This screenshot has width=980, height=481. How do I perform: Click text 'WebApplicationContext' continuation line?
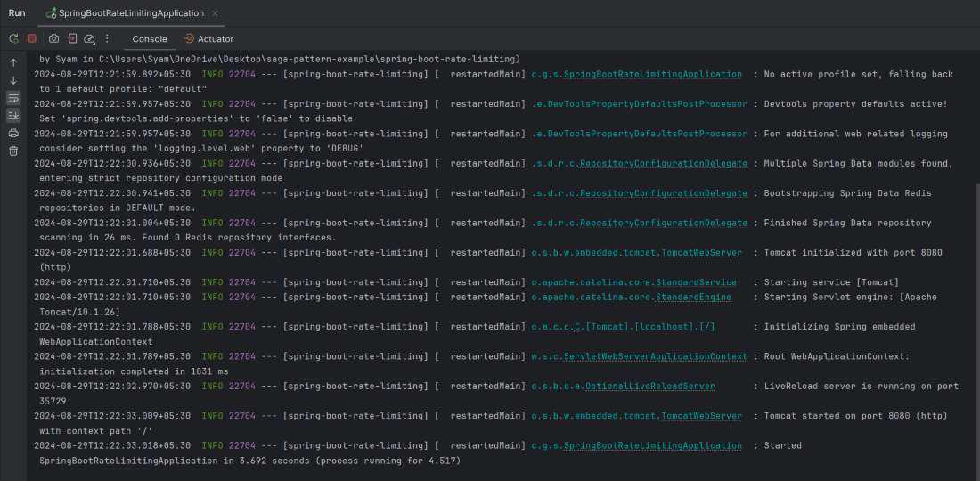coord(95,342)
